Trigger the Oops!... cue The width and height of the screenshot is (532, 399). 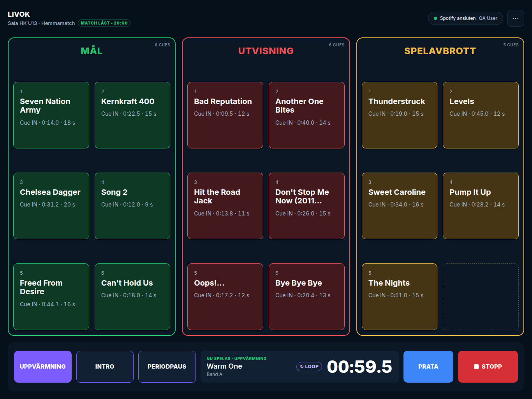tap(225, 297)
